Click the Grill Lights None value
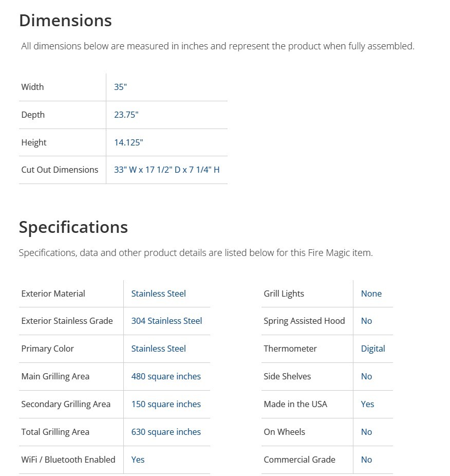 [371, 294]
